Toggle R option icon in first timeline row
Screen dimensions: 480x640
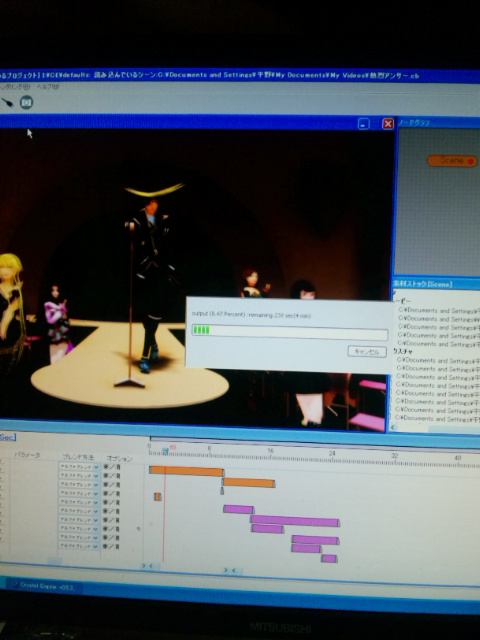pyautogui.click(x=118, y=467)
